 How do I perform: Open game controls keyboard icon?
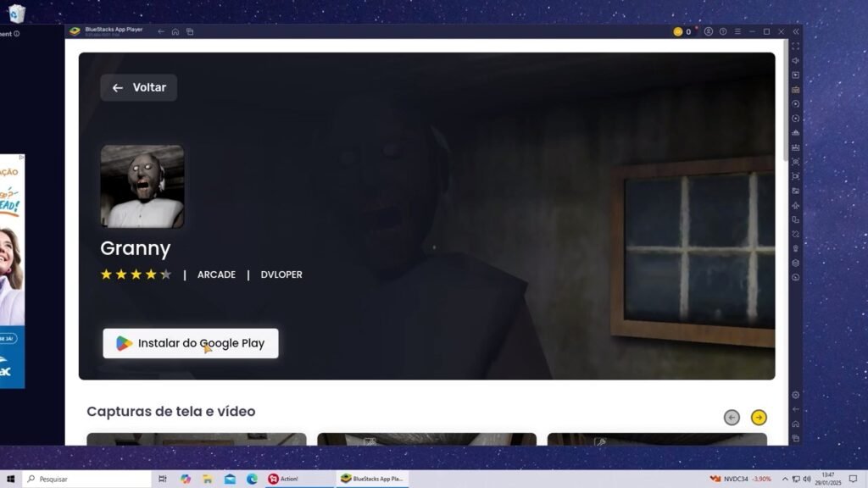tap(795, 89)
